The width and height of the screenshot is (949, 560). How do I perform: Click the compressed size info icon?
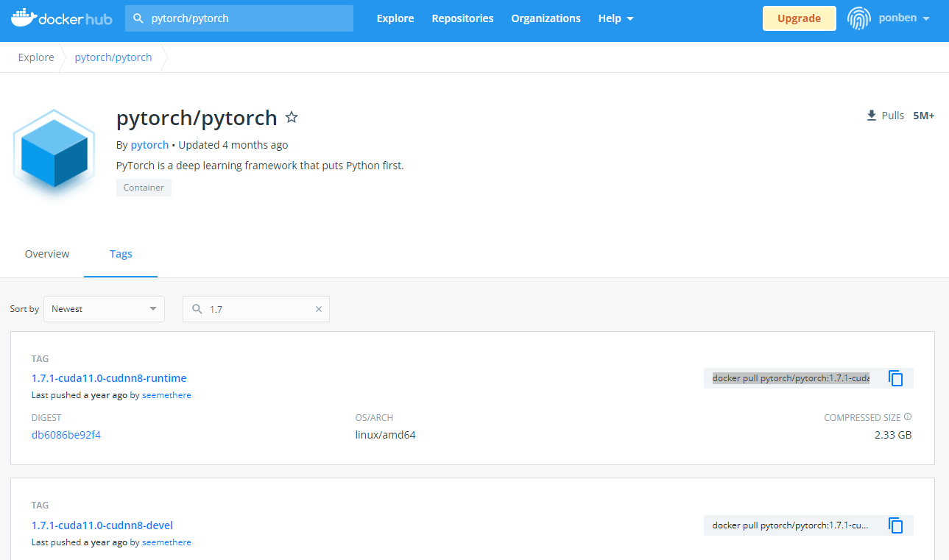point(908,417)
